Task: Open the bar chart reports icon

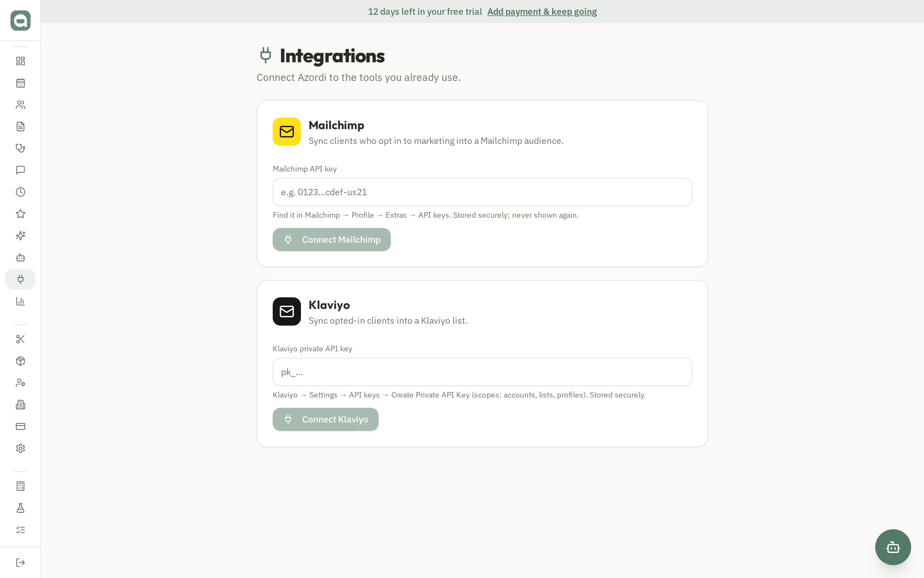Action: [20, 301]
